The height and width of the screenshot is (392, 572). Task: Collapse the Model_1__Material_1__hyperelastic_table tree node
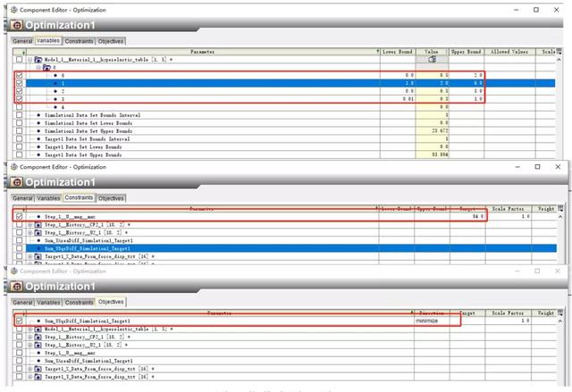pyautogui.click(x=29, y=59)
